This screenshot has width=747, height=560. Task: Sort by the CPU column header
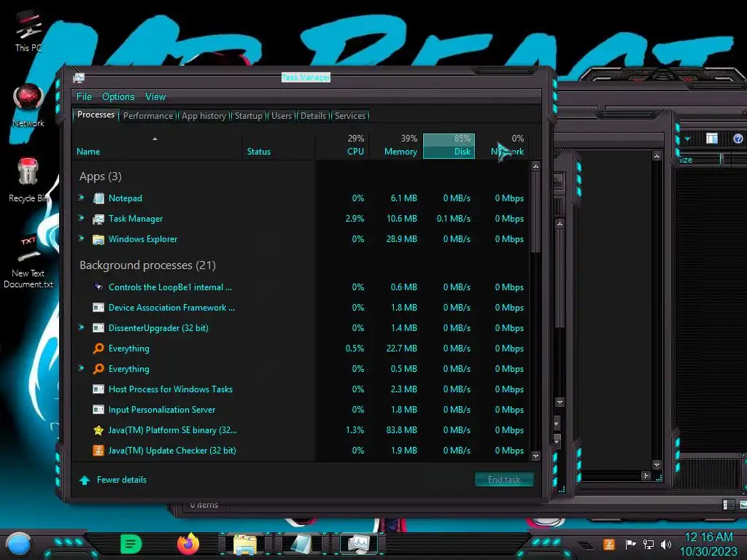(x=342, y=146)
